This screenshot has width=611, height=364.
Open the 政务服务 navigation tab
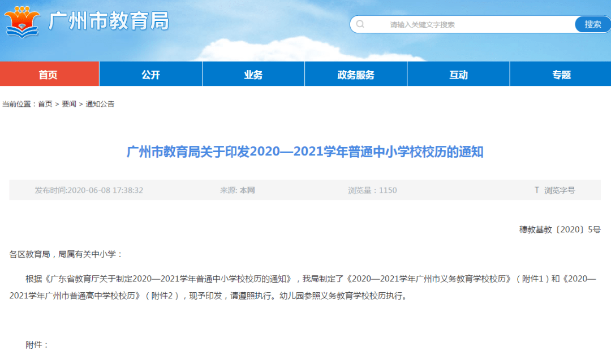click(356, 74)
